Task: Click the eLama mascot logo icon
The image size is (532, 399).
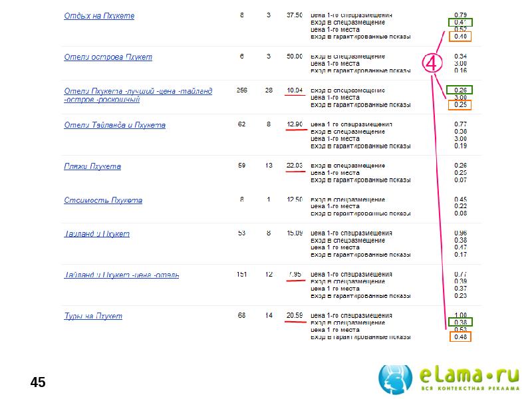Action: click(396, 379)
